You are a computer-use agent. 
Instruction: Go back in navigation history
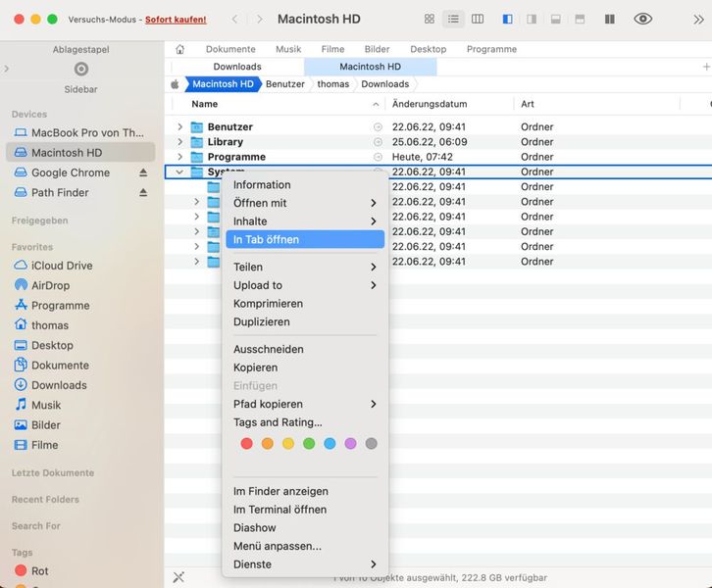click(234, 19)
